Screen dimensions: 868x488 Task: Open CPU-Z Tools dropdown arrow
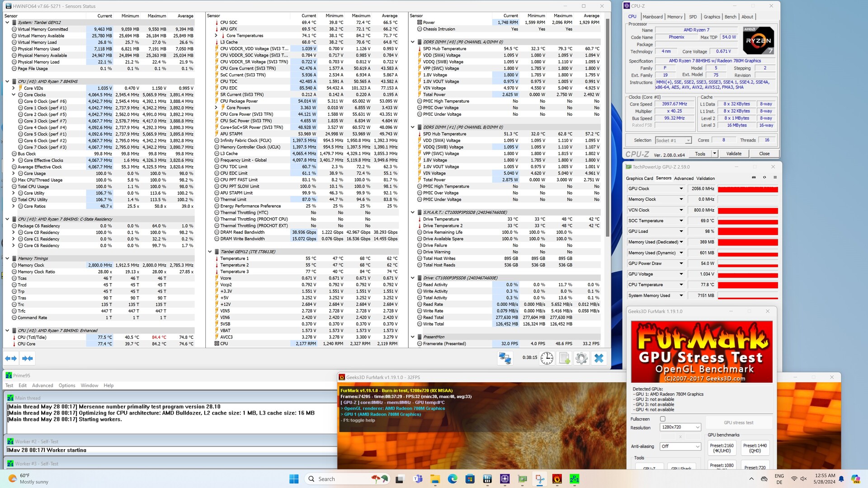coord(714,154)
